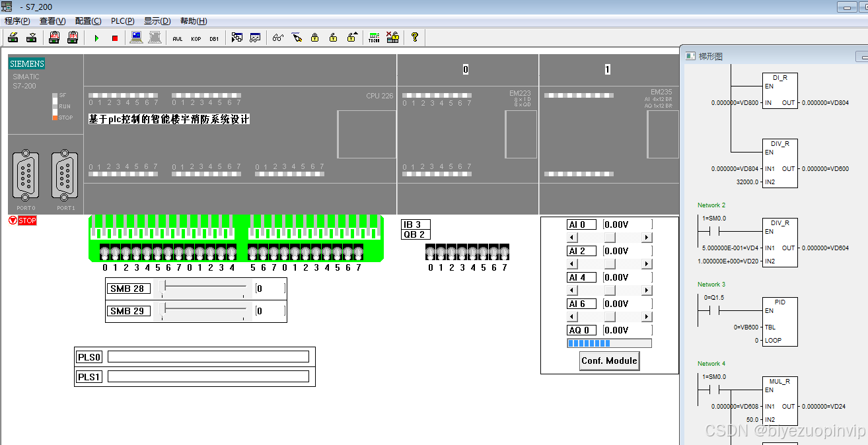Click the right arrow of AI 0 scrollbar

coord(647,237)
